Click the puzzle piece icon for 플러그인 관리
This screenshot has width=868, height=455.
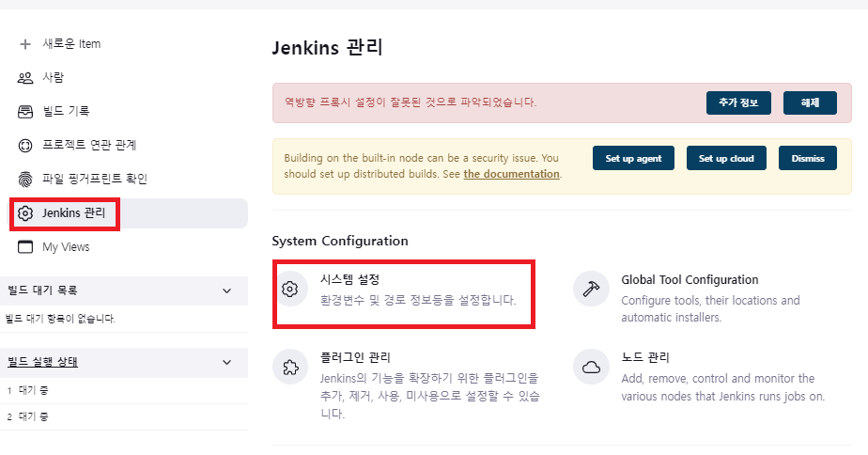pos(290,367)
